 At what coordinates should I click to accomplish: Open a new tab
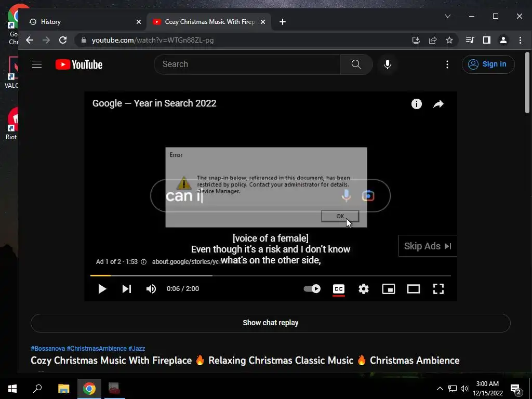pos(282,22)
